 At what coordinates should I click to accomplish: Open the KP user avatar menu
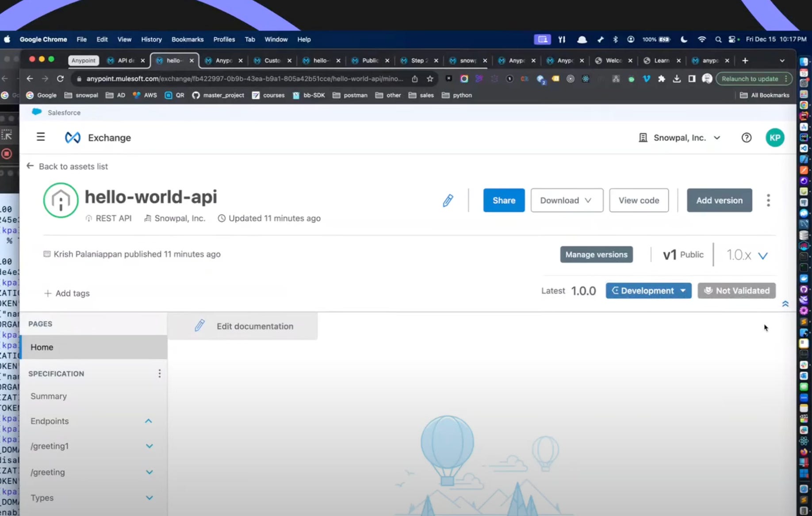click(775, 138)
